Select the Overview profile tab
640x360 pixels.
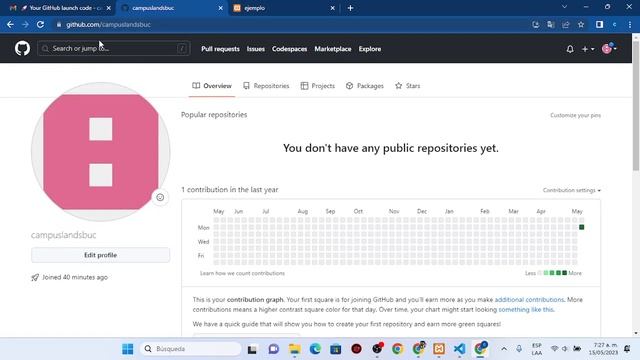pyautogui.click(x=212, y=86)
